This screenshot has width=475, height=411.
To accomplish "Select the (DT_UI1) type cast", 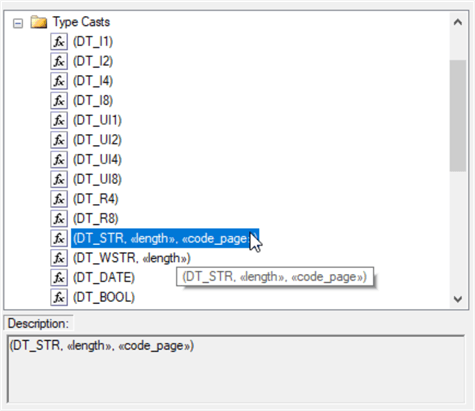I will 97,120.
